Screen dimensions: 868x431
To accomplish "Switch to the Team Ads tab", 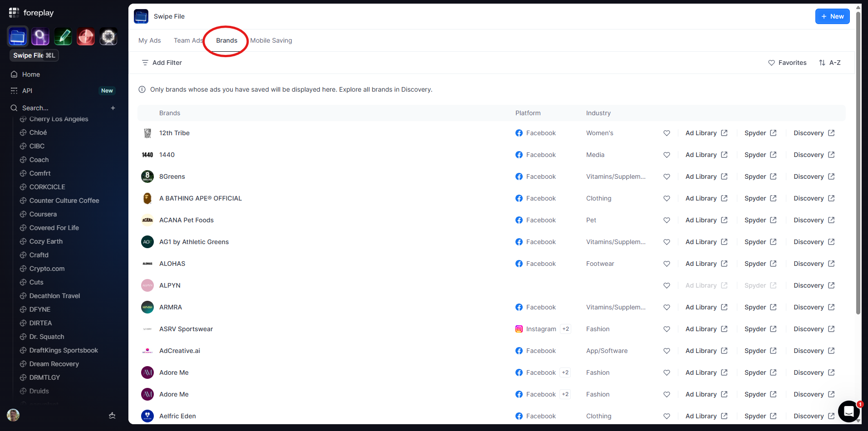I will [x=188, y=40].
